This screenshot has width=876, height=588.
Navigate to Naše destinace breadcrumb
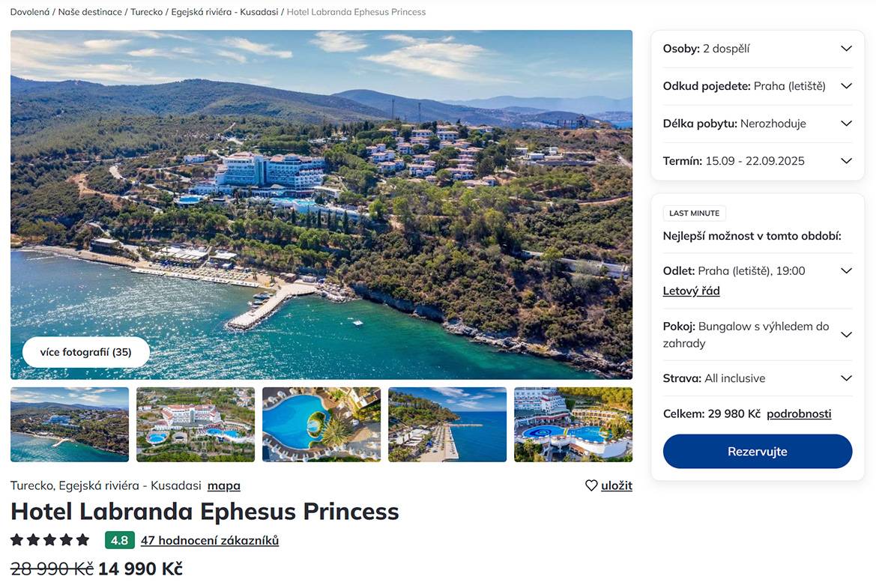point(90,12)
